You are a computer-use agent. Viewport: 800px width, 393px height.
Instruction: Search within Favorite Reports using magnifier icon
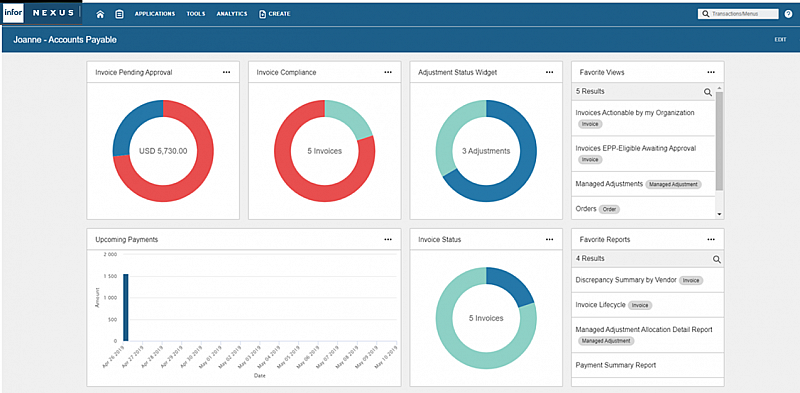[716, 259]
